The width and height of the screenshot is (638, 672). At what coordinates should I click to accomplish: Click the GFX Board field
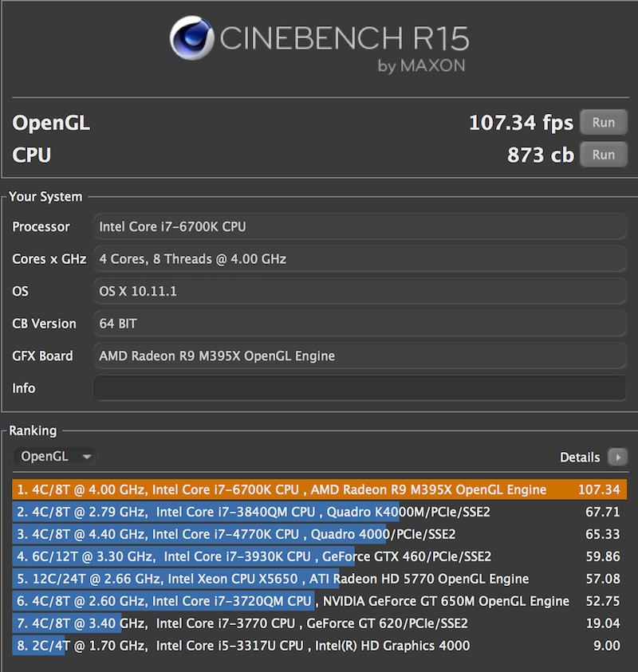click(x=360, y=356)
